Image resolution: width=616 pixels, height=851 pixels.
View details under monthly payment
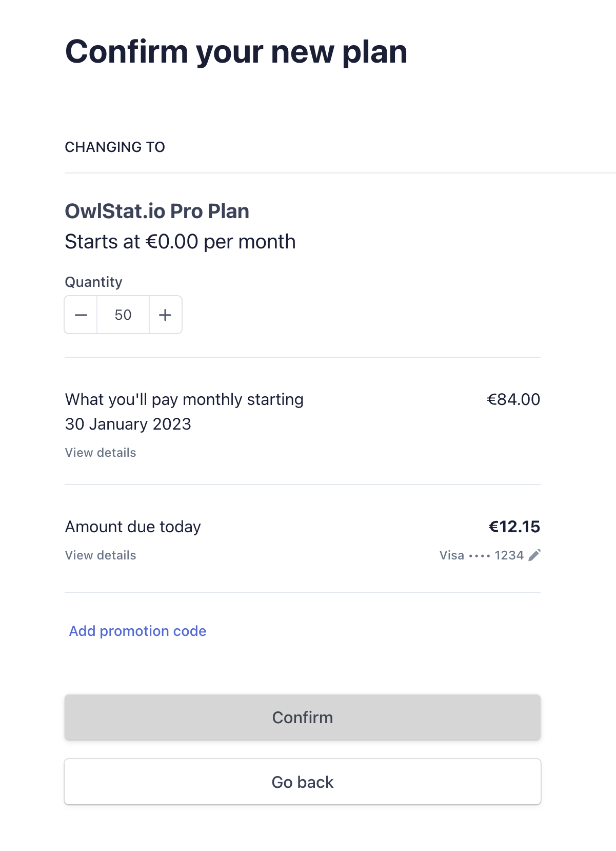coord(101,453)
